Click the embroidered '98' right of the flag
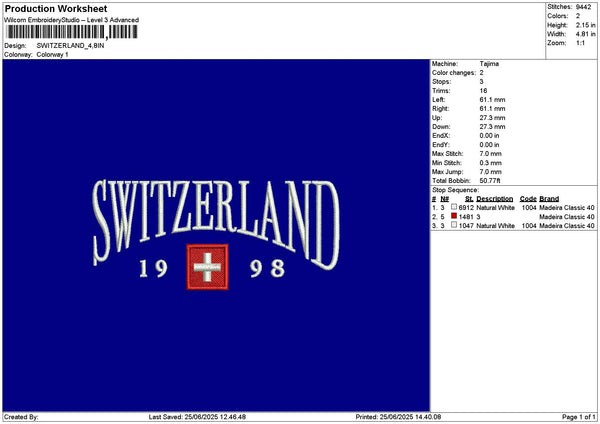The width and height of the screenshot is (600, 424). pyautogui.click(x=267, y=268)
